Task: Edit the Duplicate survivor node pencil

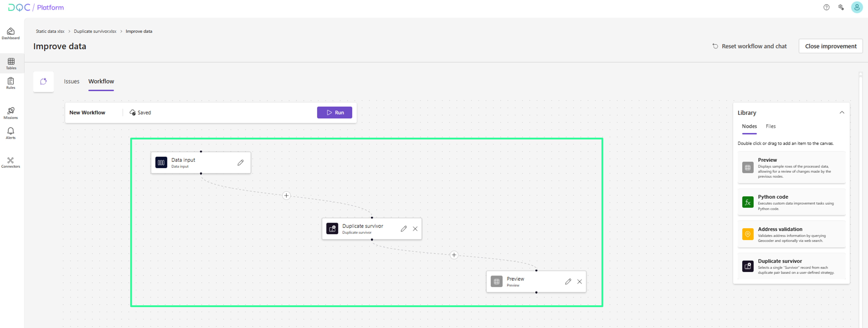Action: click(403, 229)
